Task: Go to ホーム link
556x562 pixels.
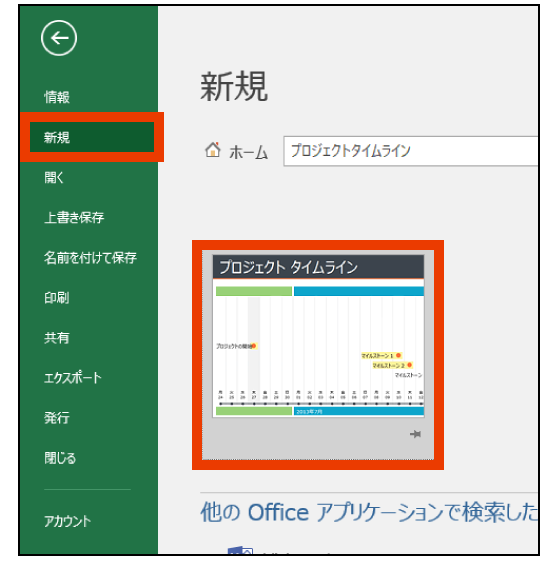Action: [248, 152]
